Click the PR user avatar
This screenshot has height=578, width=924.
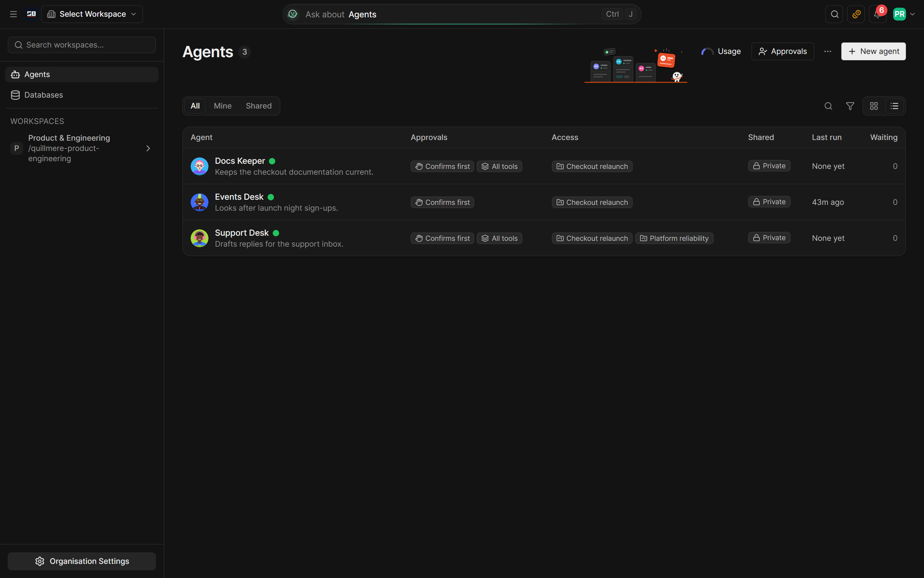899,14
